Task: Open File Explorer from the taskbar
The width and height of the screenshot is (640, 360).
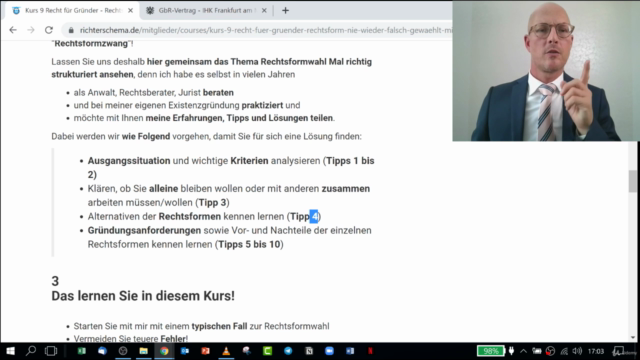Action: click(144, 351)
